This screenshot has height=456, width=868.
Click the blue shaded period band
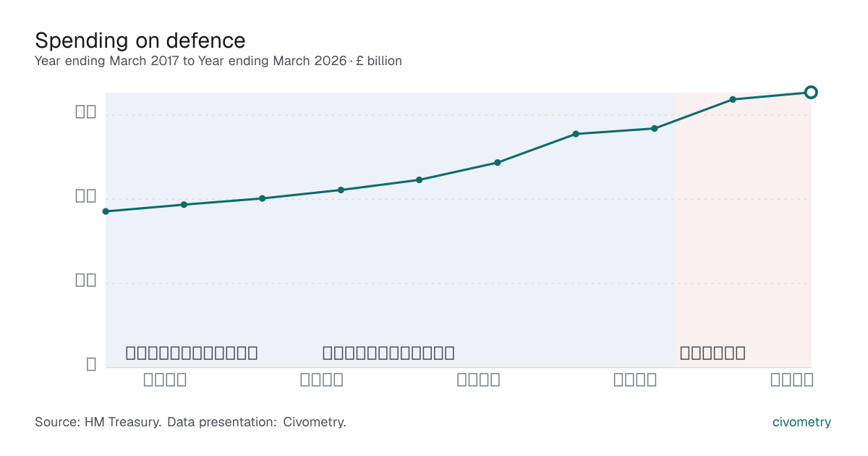click(391, 229)
